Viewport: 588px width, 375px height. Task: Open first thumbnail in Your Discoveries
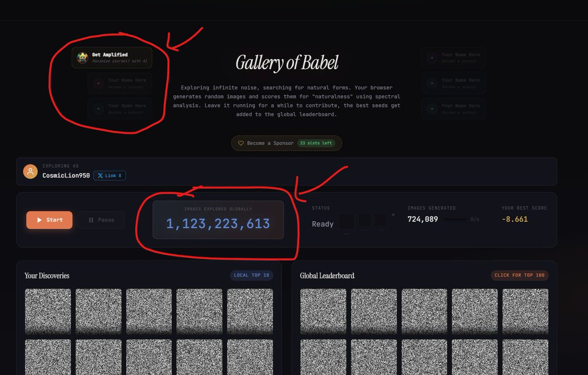click(x=48, y=311)
